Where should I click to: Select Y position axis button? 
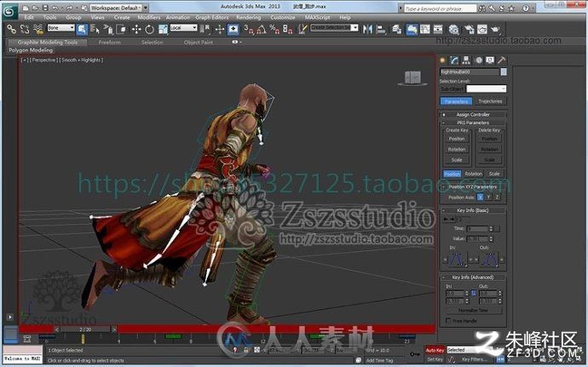coord(488,197)
